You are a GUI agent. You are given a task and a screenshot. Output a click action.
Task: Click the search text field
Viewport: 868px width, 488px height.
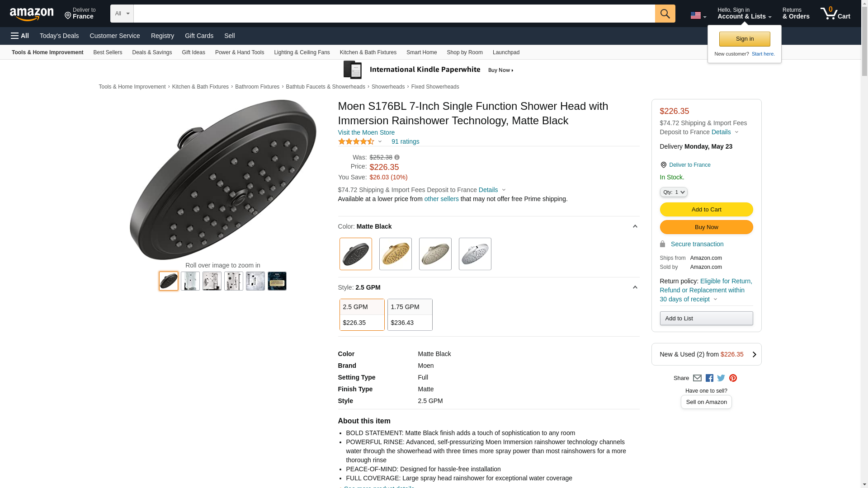tap(394, 14)
